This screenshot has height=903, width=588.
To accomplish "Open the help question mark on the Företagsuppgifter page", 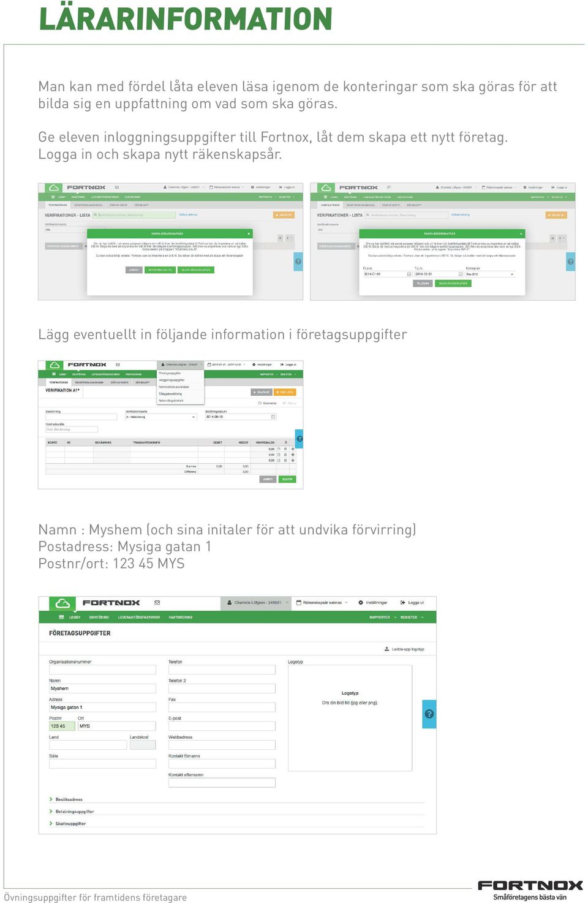I will tap(429, 714).
